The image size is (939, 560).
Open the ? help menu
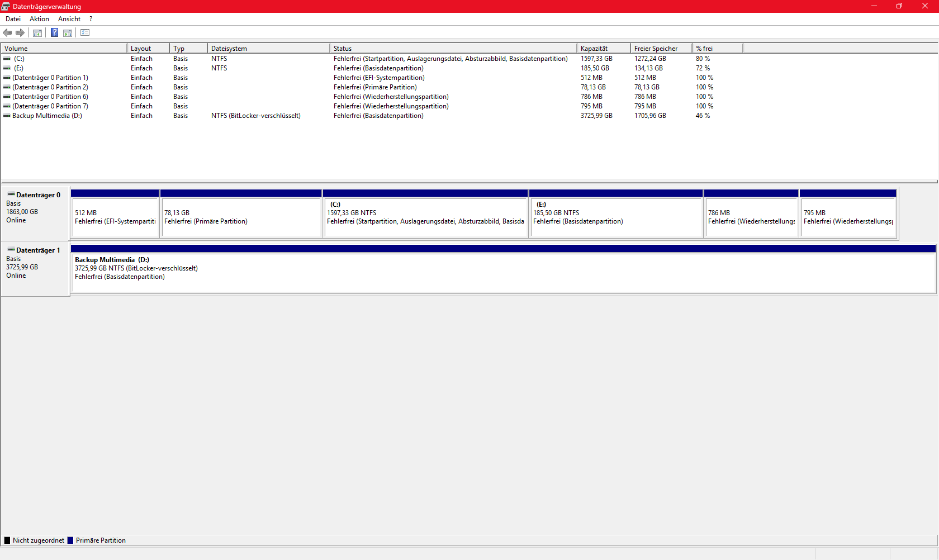pyautogui.click(x=91, y=19)
